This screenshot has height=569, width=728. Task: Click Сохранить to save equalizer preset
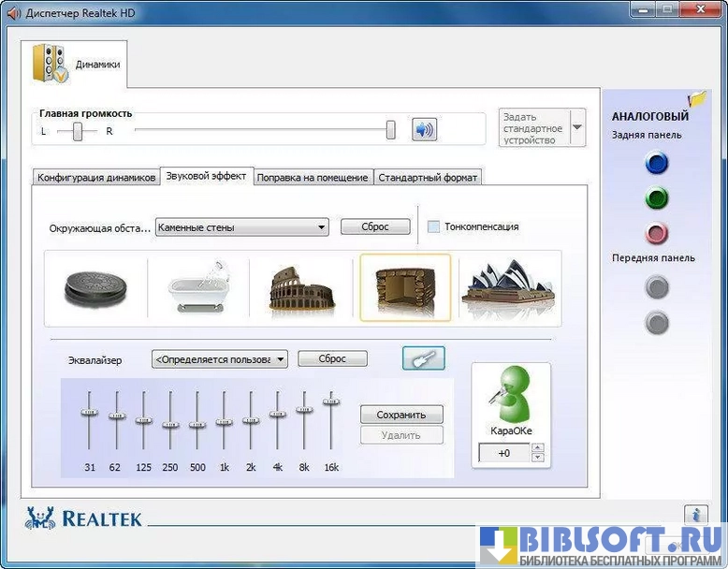coord(401,415)
